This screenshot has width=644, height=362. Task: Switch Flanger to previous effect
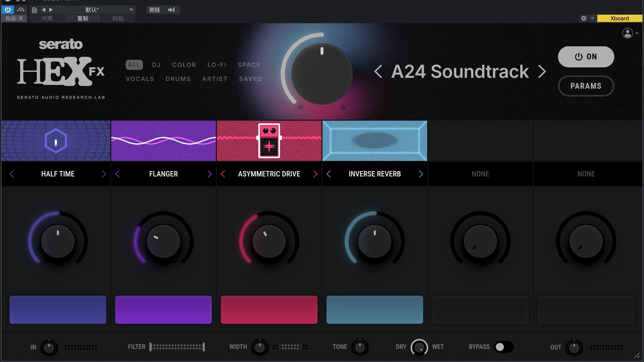tap(117, 174)
